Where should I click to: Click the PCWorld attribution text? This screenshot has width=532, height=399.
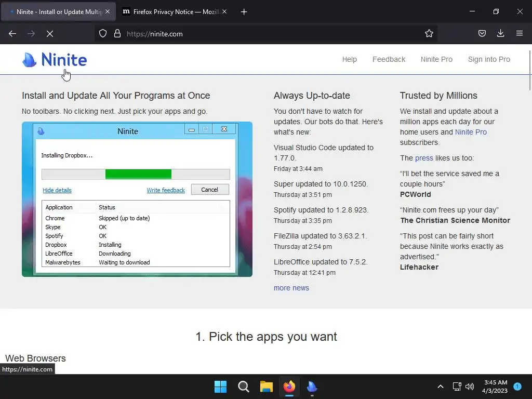tap(415, 194)
